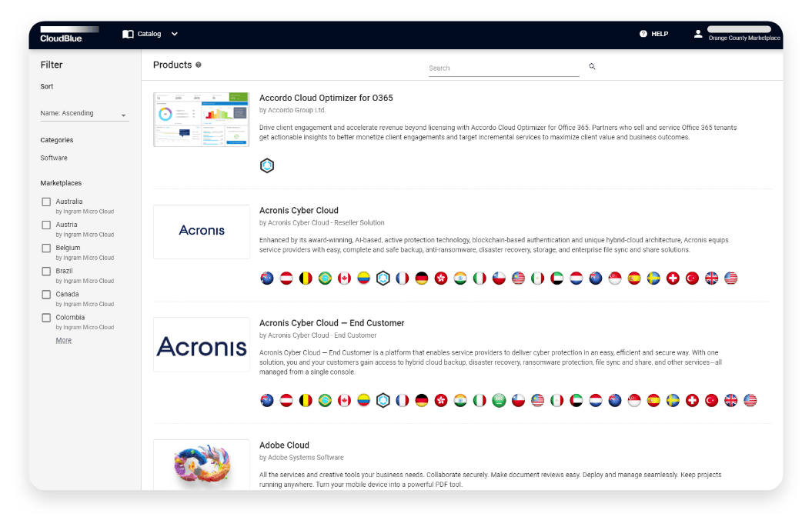The image size is (812, 527).
Task: Tick the Austria marketplace checkbox
Action: click(x=46, y=225)
